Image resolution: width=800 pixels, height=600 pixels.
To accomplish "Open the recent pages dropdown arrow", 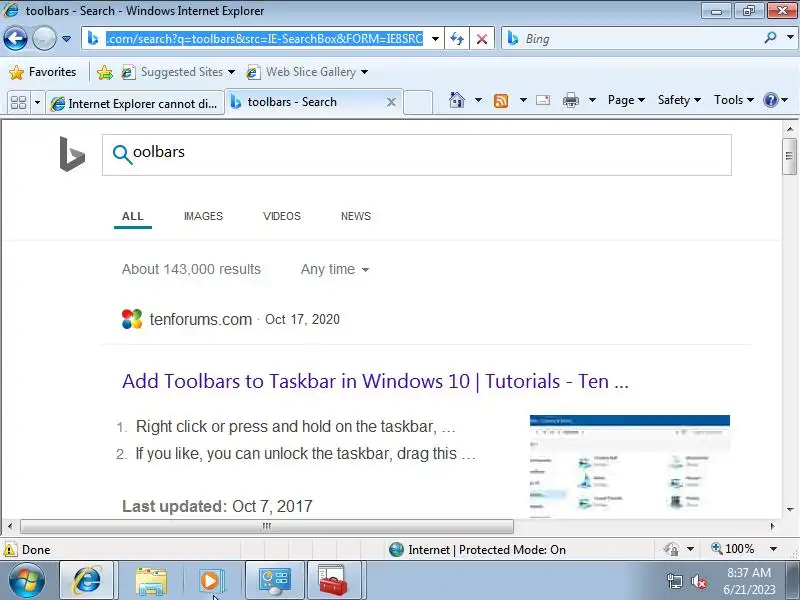I will pos(66,39).
